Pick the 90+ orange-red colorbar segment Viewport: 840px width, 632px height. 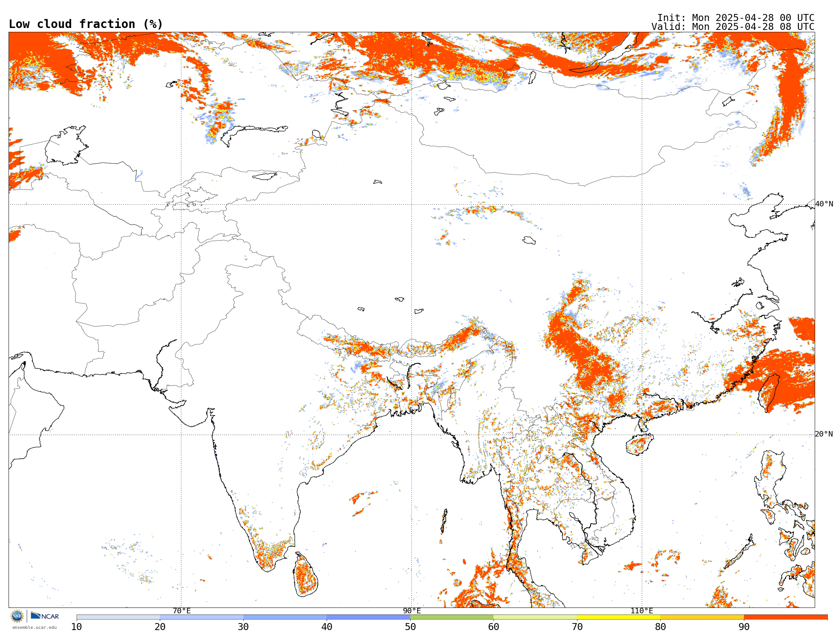786,617
